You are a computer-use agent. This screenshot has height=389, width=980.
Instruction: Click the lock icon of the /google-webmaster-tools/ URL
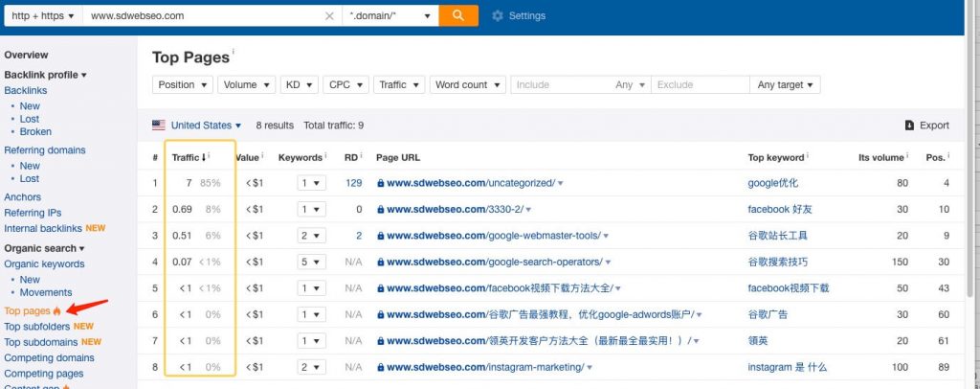pyautogui.click(x=380, y=236)
